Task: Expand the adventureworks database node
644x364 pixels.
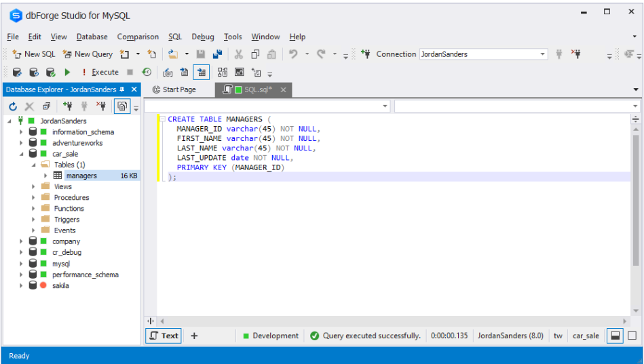Action: click(x=21, y=143)
